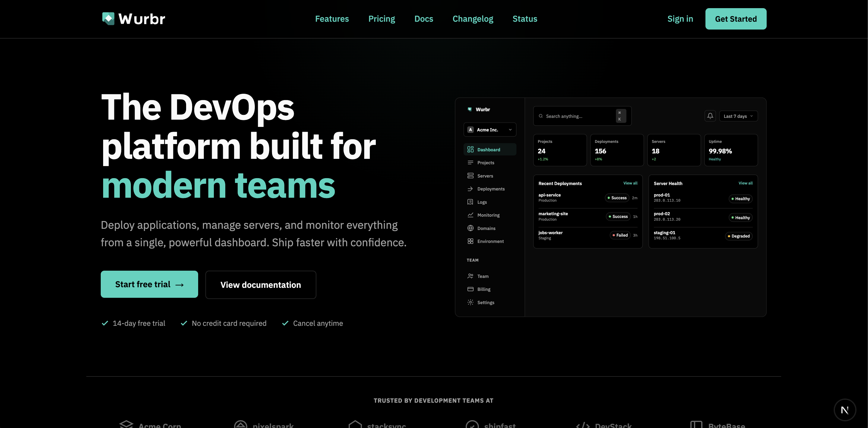Screen dimensions: 868x428
Task: Open the Status page link
Action: tap(525, 19)
